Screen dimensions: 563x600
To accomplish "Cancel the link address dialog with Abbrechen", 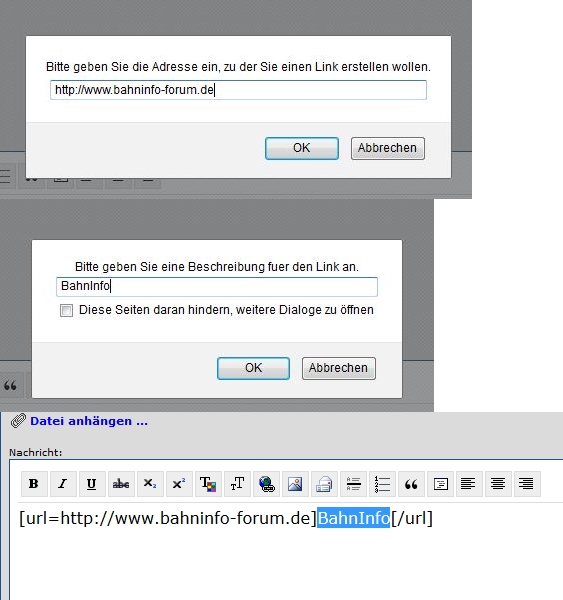I will click(388, 148).
